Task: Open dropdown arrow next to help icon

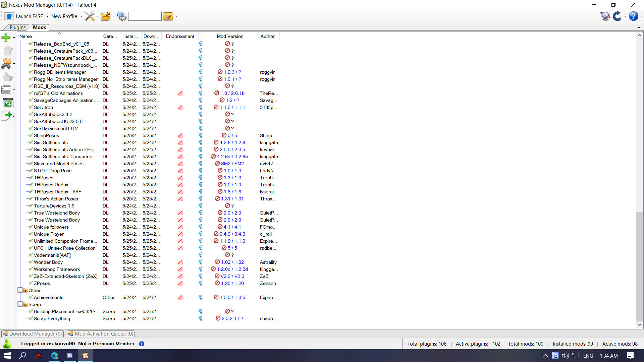Action: (x=642, y=16)
